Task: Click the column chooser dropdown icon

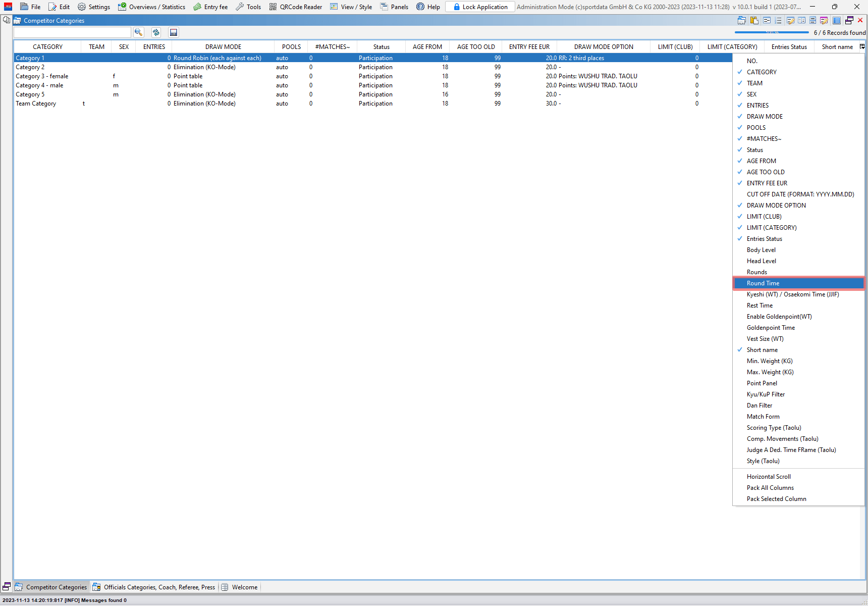Action: [x=862, y=46]
